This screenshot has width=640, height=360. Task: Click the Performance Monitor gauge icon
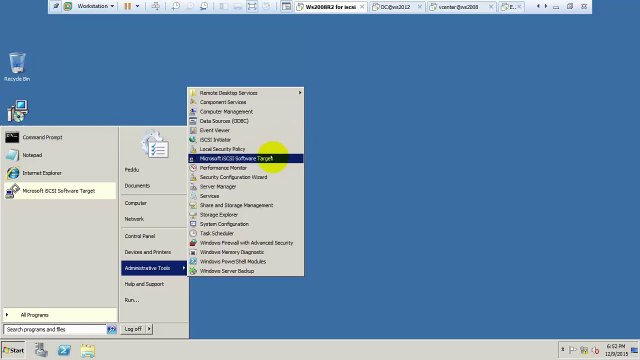(x=193, y=168)
